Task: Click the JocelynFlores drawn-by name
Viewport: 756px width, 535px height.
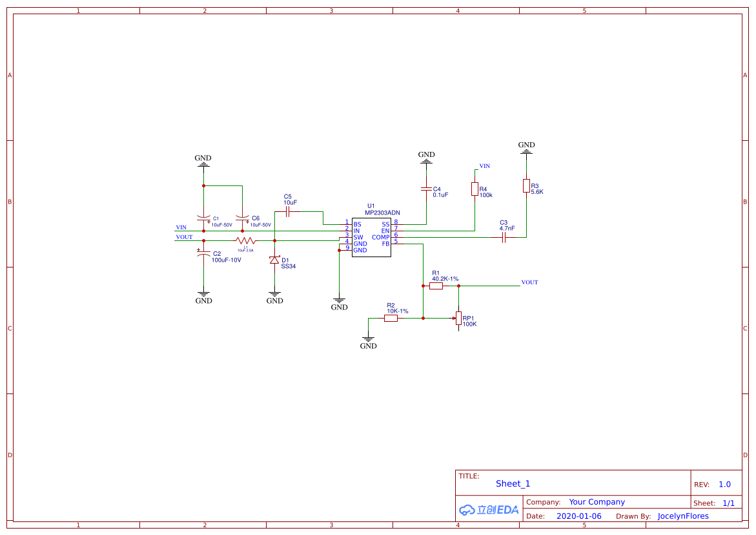Action: click(683, 516)
